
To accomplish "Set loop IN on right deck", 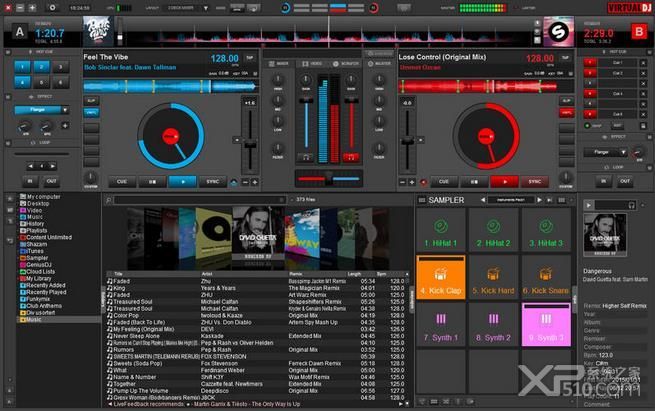I will (x=604, y=181).
